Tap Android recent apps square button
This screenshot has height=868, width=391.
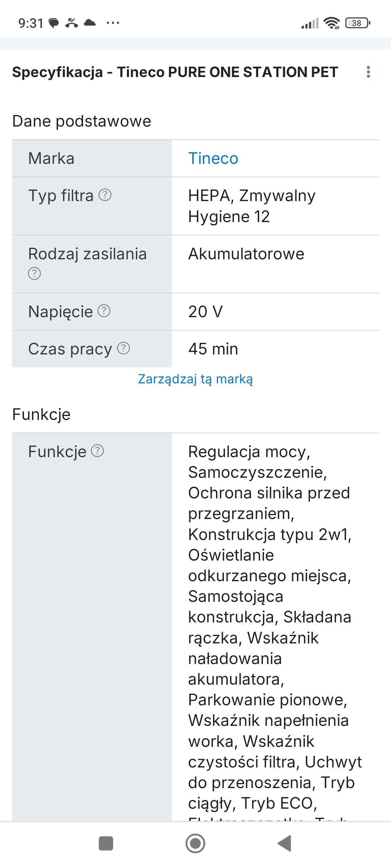click(106, 843)
